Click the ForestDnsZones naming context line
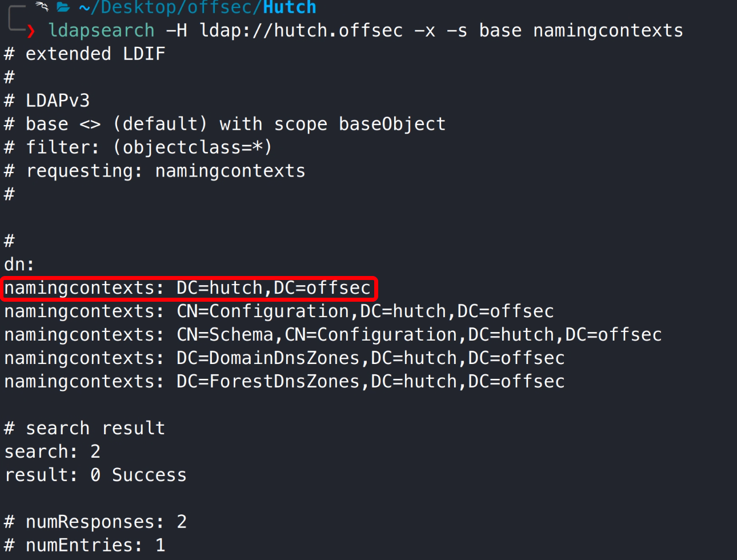This screenshot has width=737, height=560. tap(284, 382)
